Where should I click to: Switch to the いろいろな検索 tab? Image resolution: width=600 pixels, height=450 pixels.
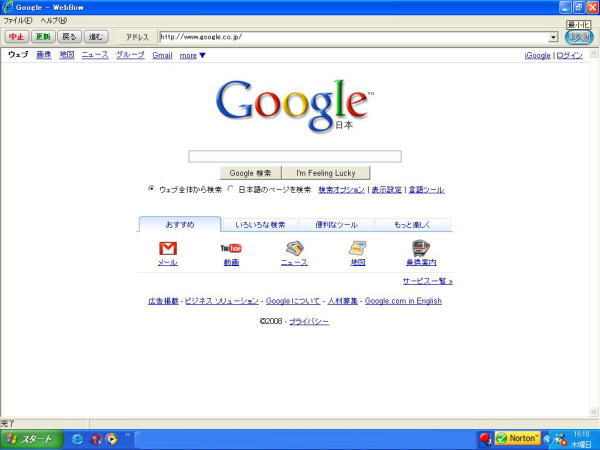260,225
